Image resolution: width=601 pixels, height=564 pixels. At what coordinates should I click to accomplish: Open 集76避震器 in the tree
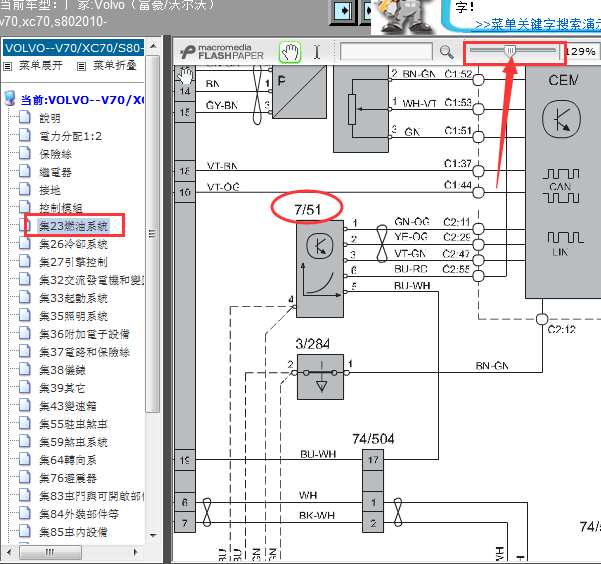pyautogui.click(x=68, y=478)
